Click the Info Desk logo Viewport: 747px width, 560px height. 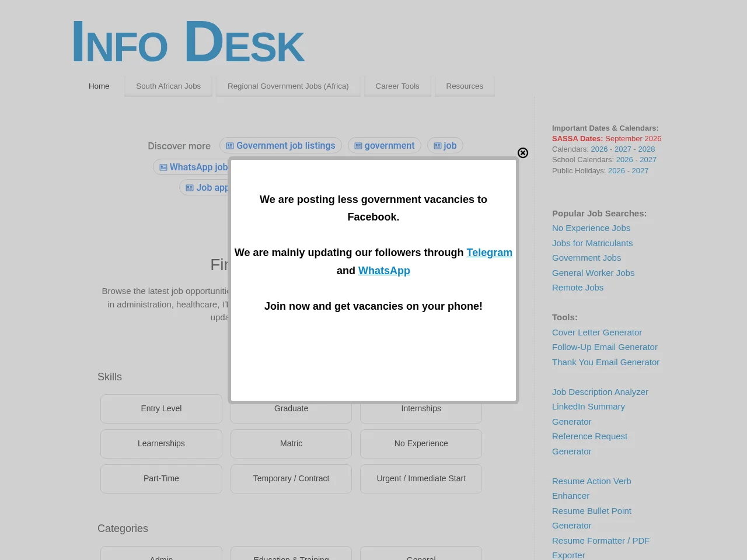188,41
